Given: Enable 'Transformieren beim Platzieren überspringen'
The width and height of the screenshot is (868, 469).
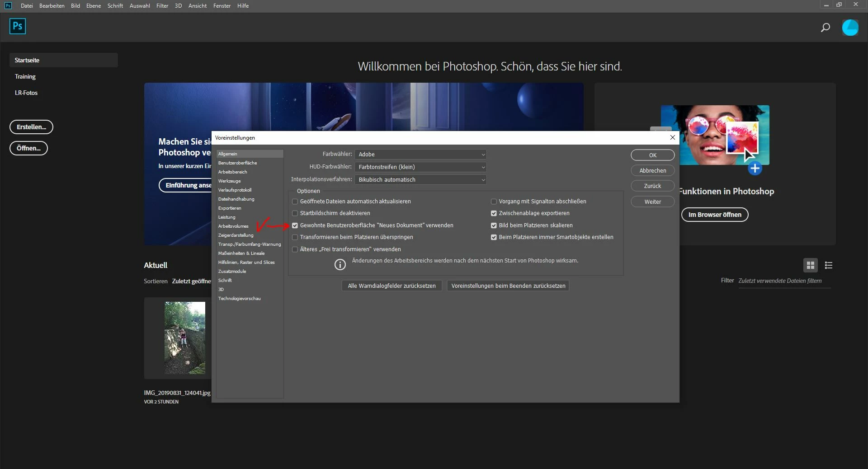Looking at the screenshot, I should pyautogui.click(x=295, y=237).
